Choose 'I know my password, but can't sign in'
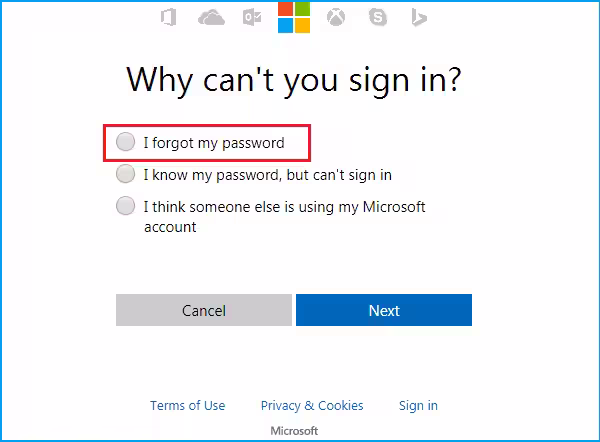The height and width of the screenshot is (442, 600). [x=125, y=175]
